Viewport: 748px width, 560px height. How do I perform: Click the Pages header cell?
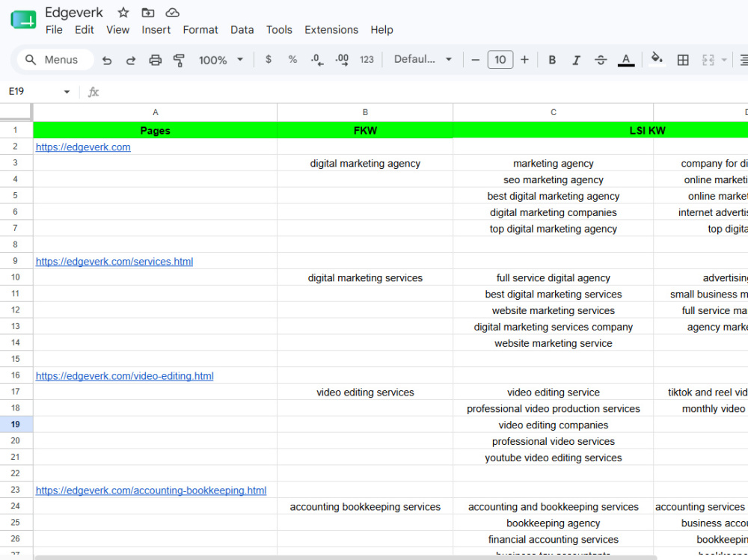pos(155,130)
